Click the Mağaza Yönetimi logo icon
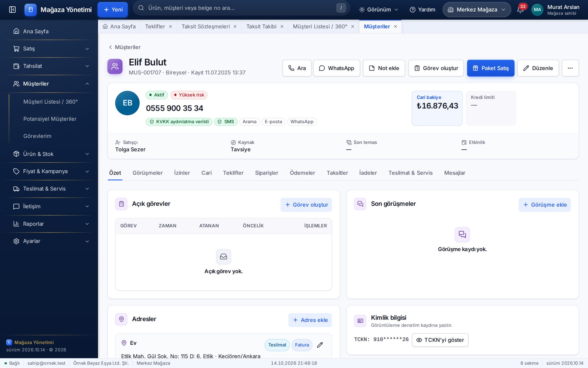 pos(30,10)
